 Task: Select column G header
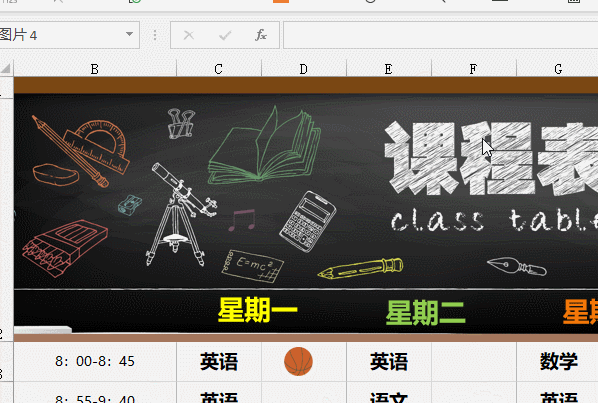(x=558, y=69)
